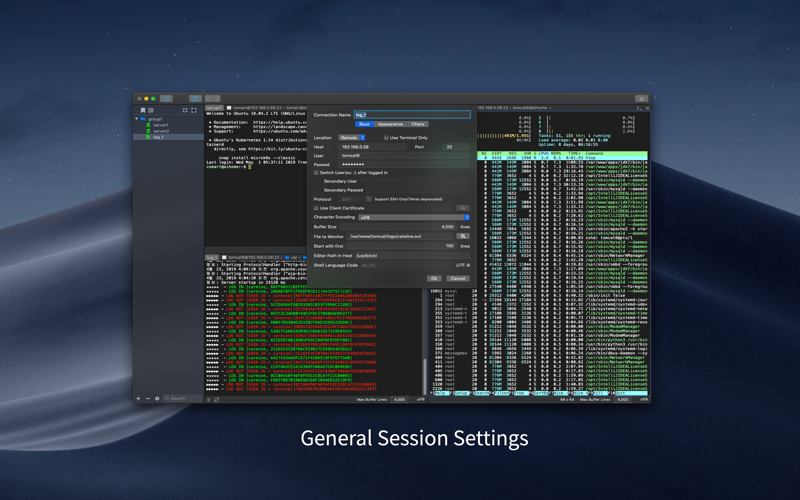Click the Host field 192.168.0.58
Viewport: 800px width, 500px height.
pos(373,147)
